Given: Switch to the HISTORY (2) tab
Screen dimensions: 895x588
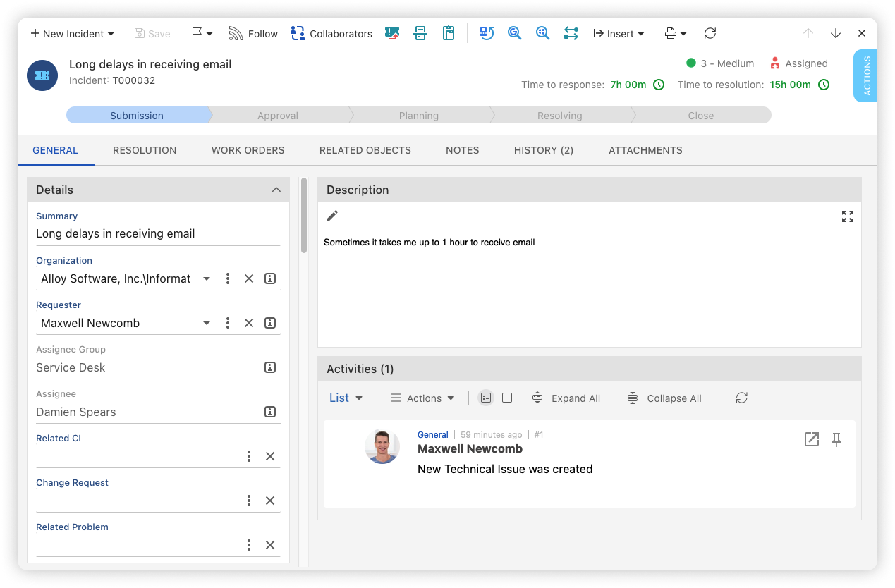Looking at the screenshot, I should [x=544, y=150].
